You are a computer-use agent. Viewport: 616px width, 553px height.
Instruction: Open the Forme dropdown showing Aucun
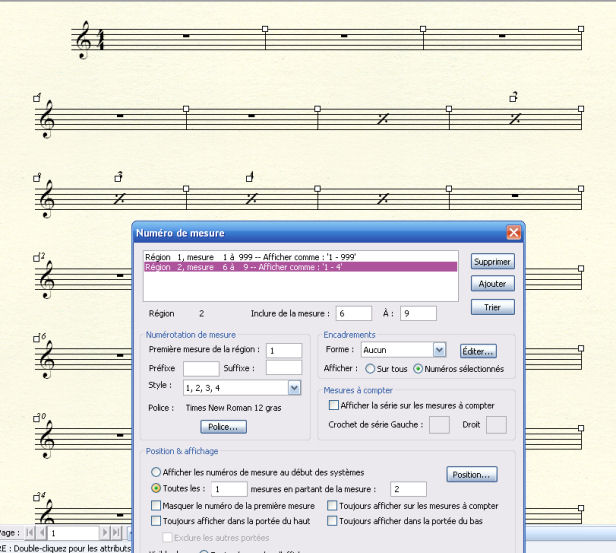[439, 350]
